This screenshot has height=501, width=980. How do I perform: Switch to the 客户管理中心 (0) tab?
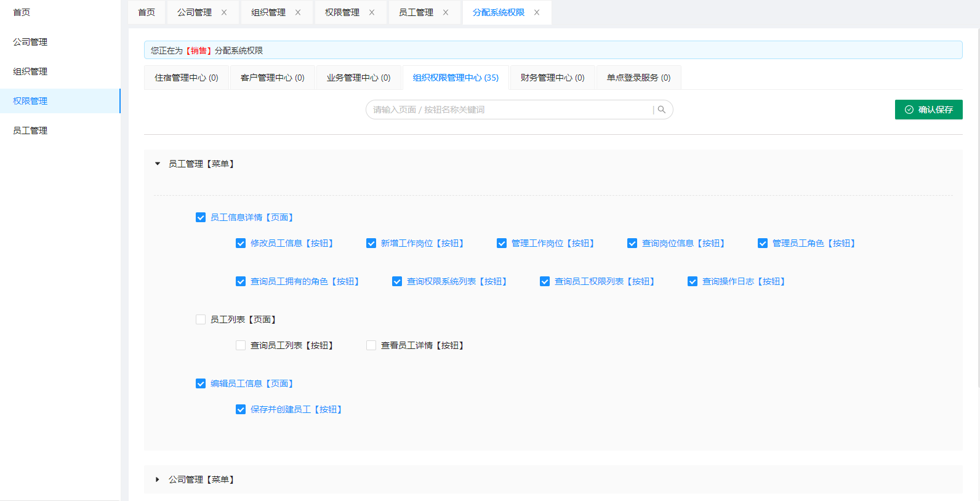pos(273,78)
